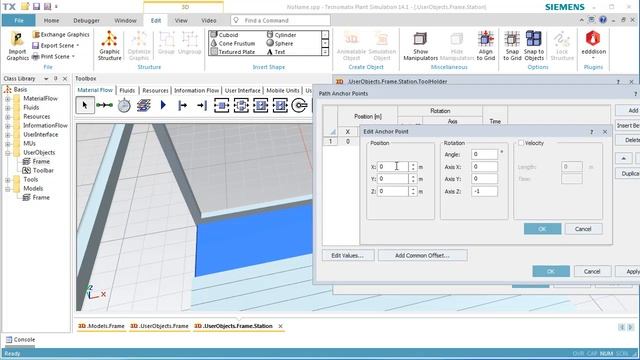Select the Interface arrow-out icon in Toolbox
The image size is (640, 360).
[182, 105]
